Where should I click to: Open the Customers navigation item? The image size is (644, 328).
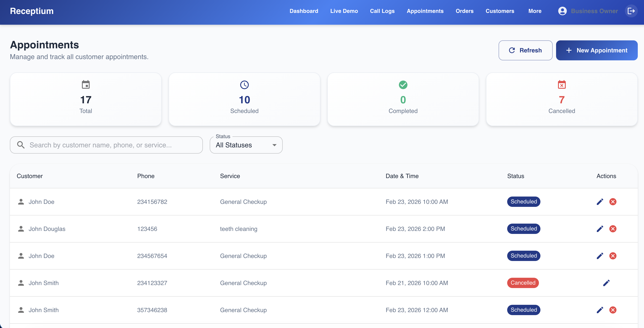pos(500,11)
